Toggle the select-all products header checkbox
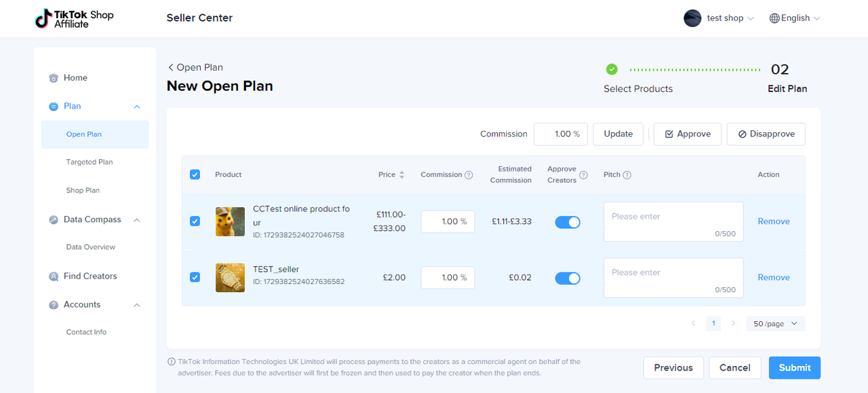868x393 pixels. coord(195,175)
